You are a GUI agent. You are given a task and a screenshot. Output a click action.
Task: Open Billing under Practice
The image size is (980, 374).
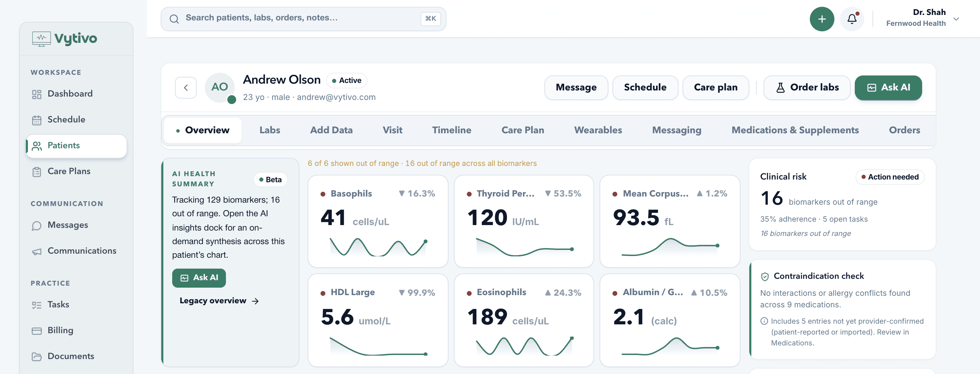(76, 330)
